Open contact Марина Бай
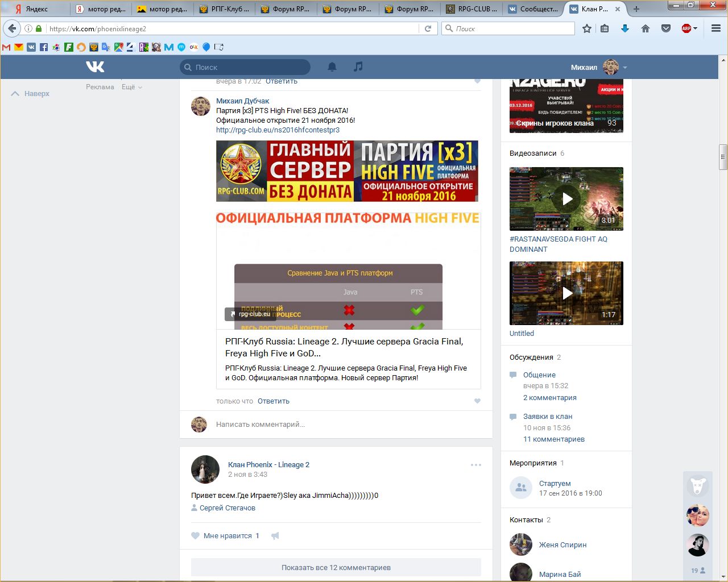Viewport: 728px width, 582px height. (x=560, y=575)
